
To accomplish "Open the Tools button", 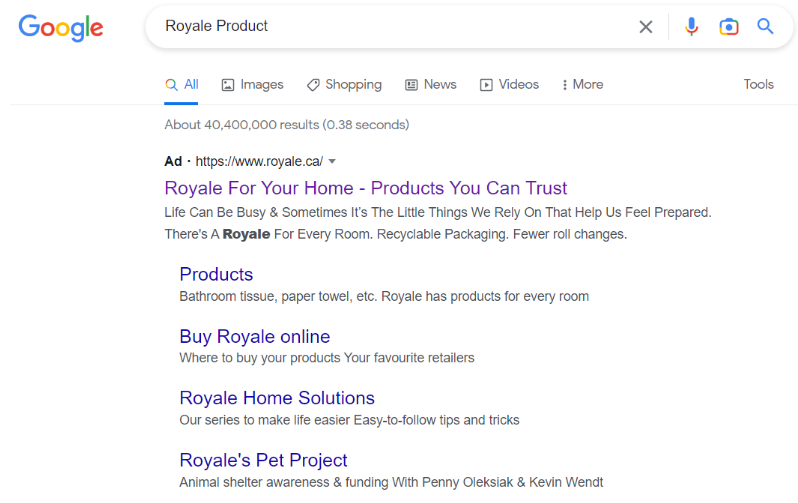I will [x=758, y=85].
